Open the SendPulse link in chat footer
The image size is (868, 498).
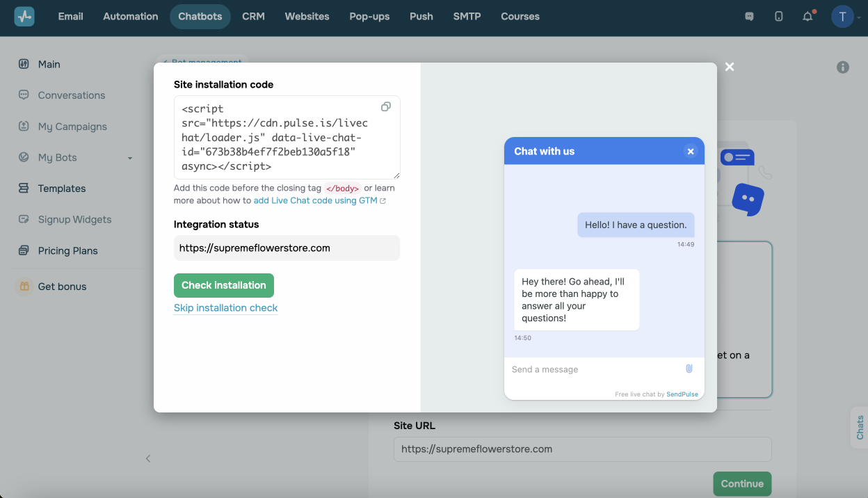coord(682,394)
